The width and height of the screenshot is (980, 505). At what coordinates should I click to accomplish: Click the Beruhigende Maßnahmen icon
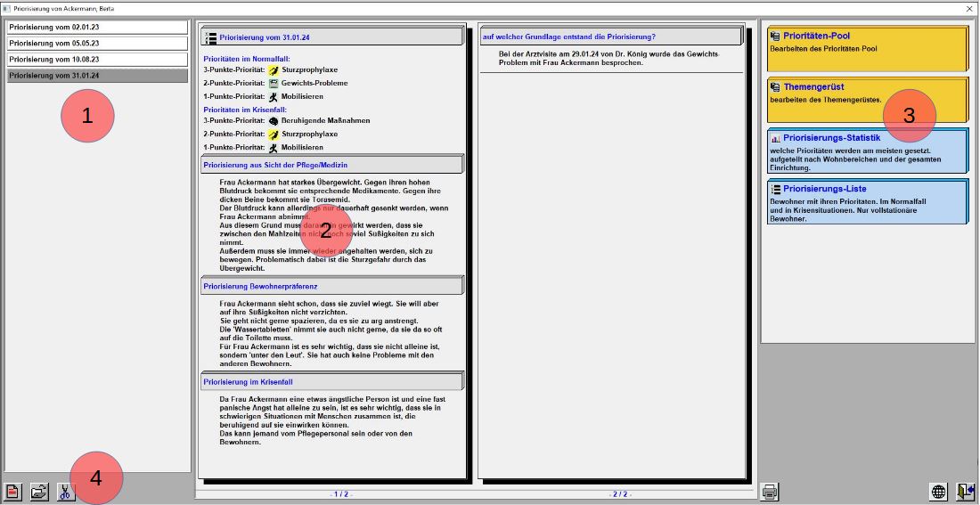pyautogui.click(x=274, y=121)
